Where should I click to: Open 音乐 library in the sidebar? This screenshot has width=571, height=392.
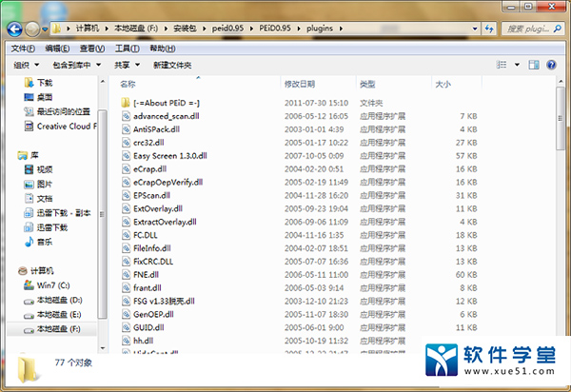39,242
